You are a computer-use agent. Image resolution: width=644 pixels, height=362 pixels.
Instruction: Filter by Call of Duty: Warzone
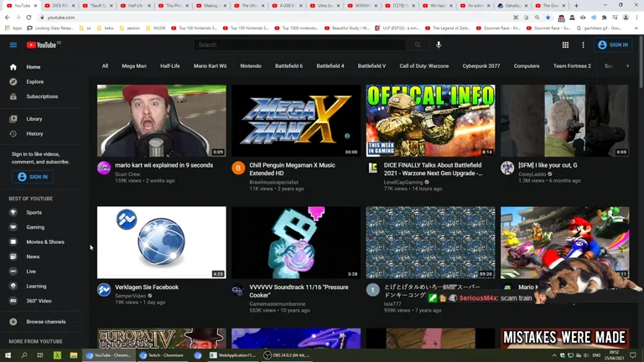[423, 66]
